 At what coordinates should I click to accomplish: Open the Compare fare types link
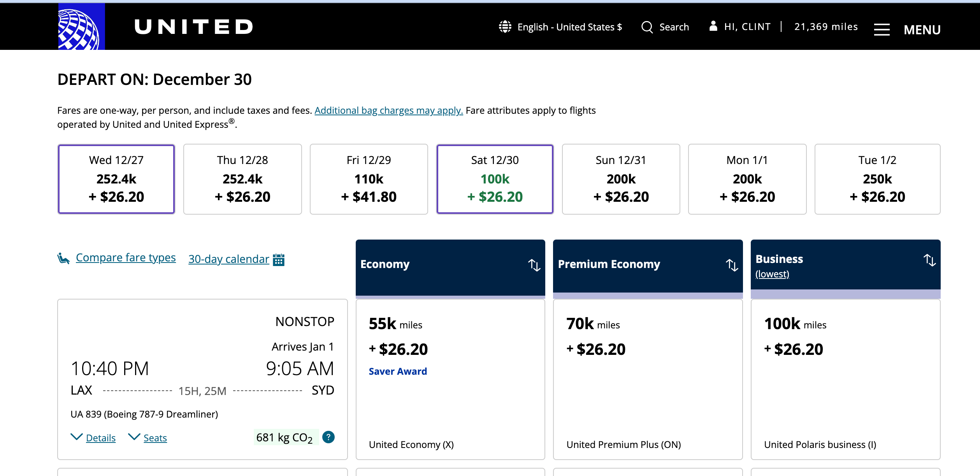tap(126, 258)
